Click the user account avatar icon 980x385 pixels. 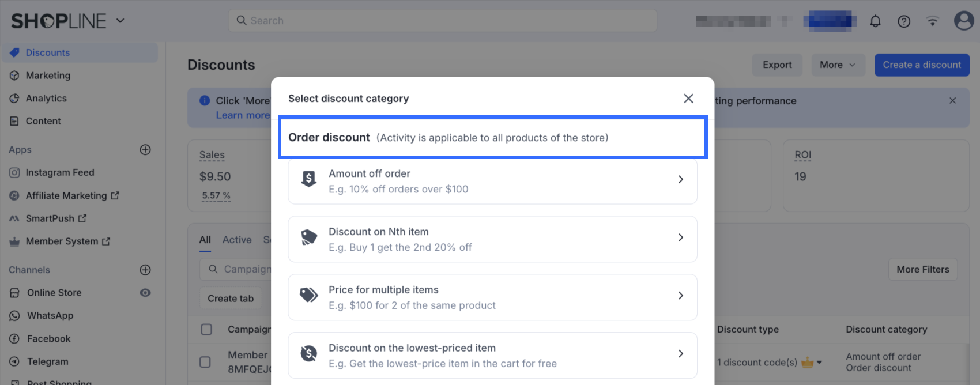[x=963, y=21]
